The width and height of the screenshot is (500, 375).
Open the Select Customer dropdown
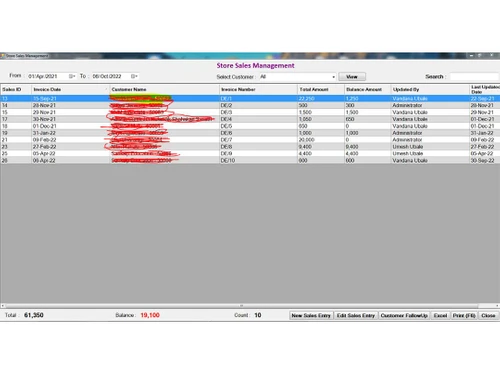[x=333, y=77]
